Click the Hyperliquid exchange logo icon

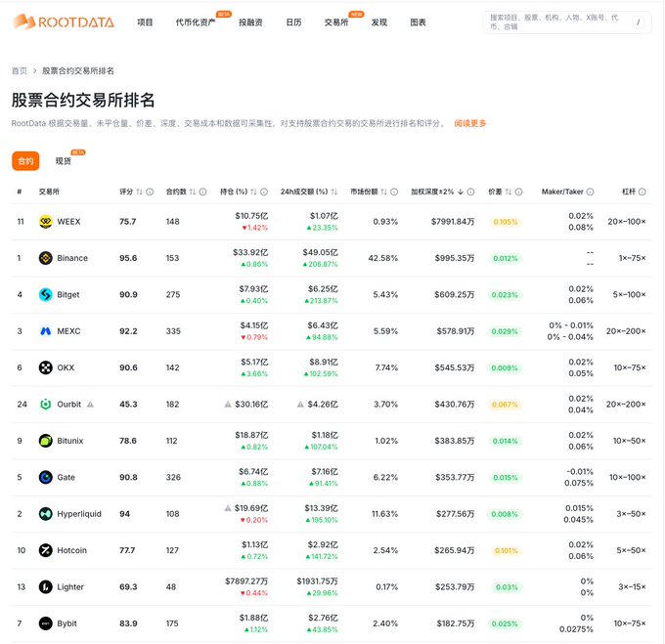pyautogui.click(x=45, y=513)
